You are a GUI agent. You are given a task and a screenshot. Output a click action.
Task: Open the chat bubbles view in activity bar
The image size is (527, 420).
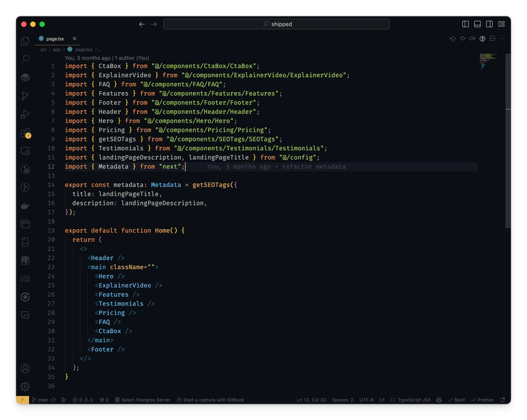[x=25, y=315]
